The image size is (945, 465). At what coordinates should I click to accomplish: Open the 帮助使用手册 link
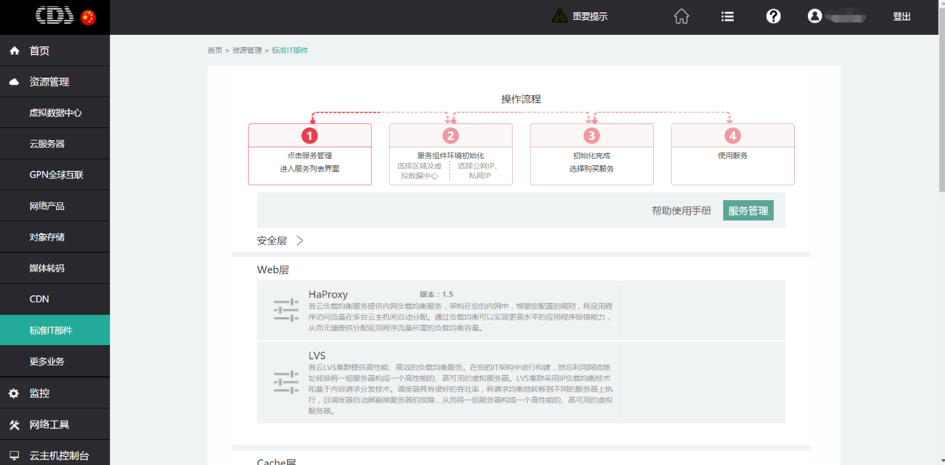681,211
